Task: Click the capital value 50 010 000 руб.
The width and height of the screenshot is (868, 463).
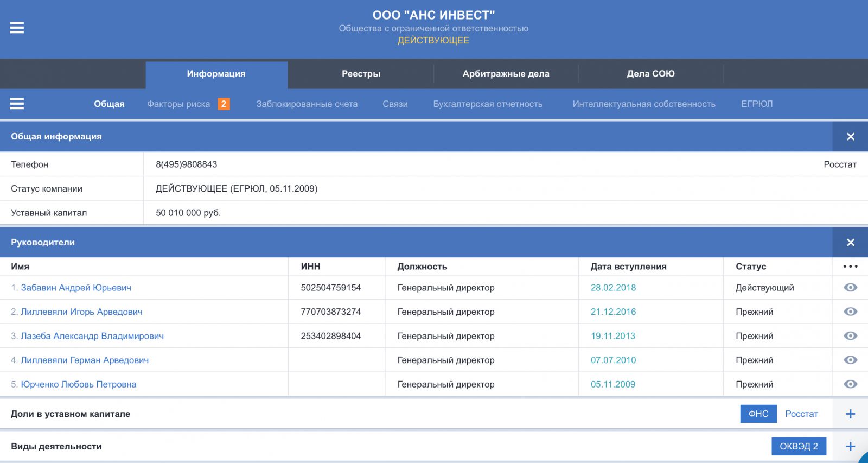Action: (188, 213)
